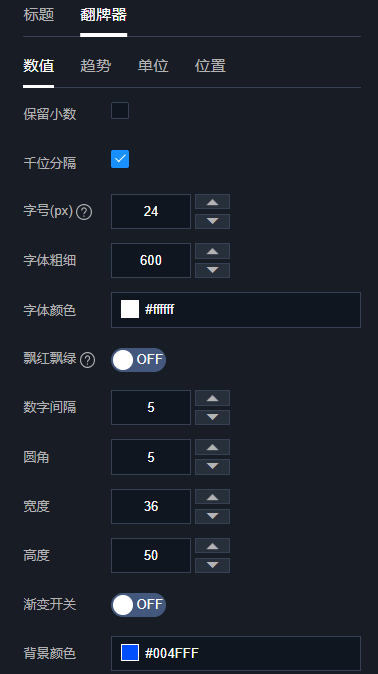Screen dimensions: 378x674
Task: Open the 趋势 sub-tab
Action: (95, 66)
